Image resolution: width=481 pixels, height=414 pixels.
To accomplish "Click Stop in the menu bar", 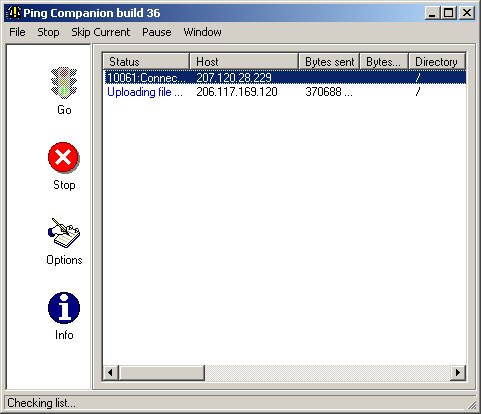I will click(48, 32).
